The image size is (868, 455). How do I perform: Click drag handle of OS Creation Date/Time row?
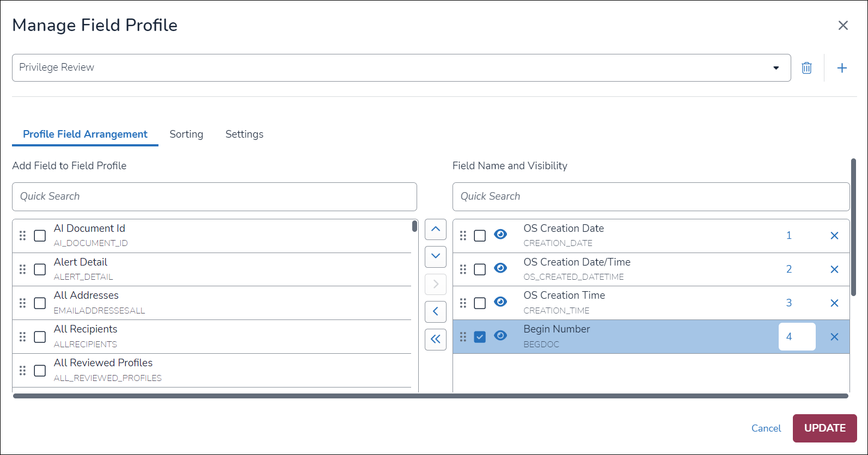pos(463,269)
